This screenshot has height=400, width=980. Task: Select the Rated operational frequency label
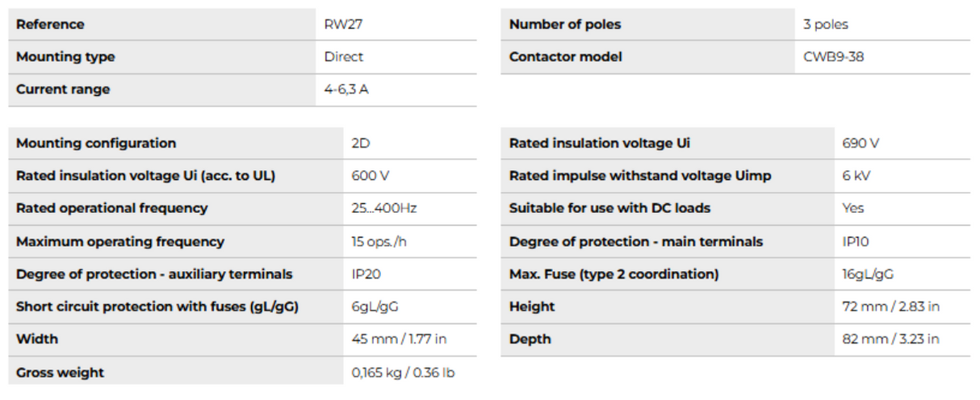pos(111,208)
